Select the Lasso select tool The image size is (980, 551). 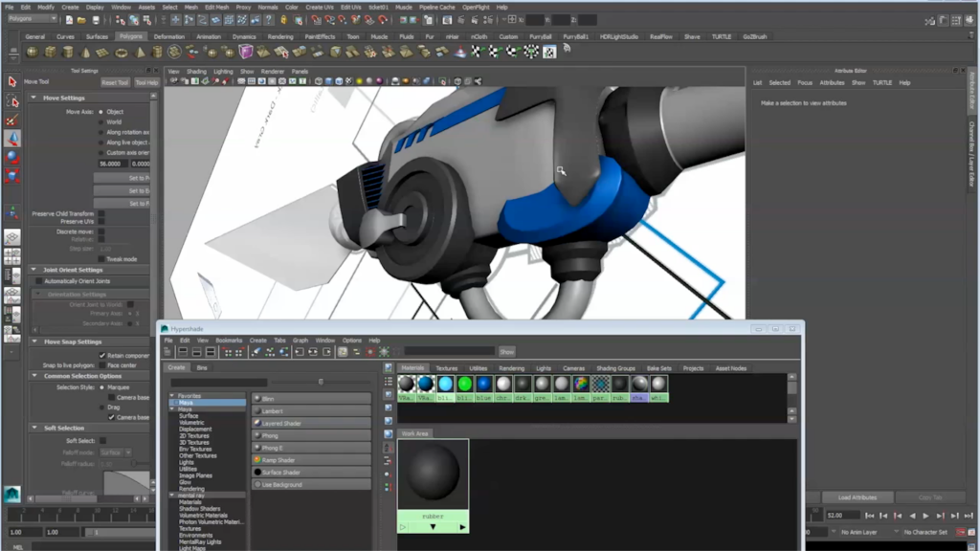pos(11,100)
